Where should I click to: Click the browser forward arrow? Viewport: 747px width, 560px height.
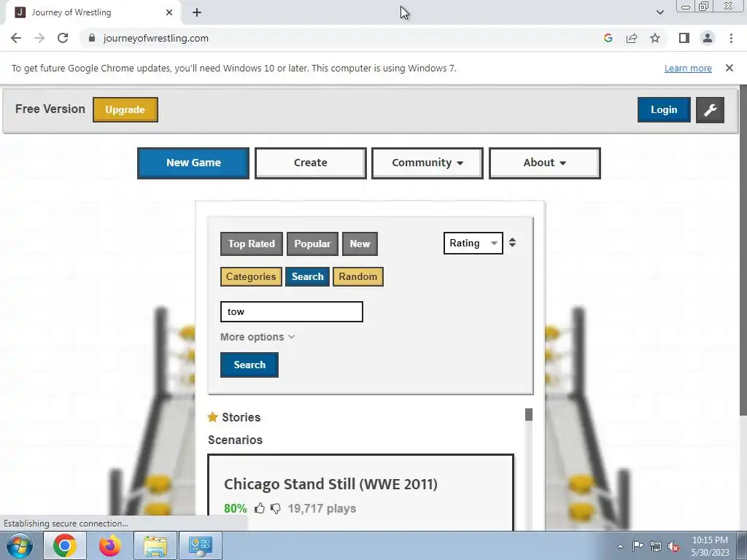click(39, 38)
